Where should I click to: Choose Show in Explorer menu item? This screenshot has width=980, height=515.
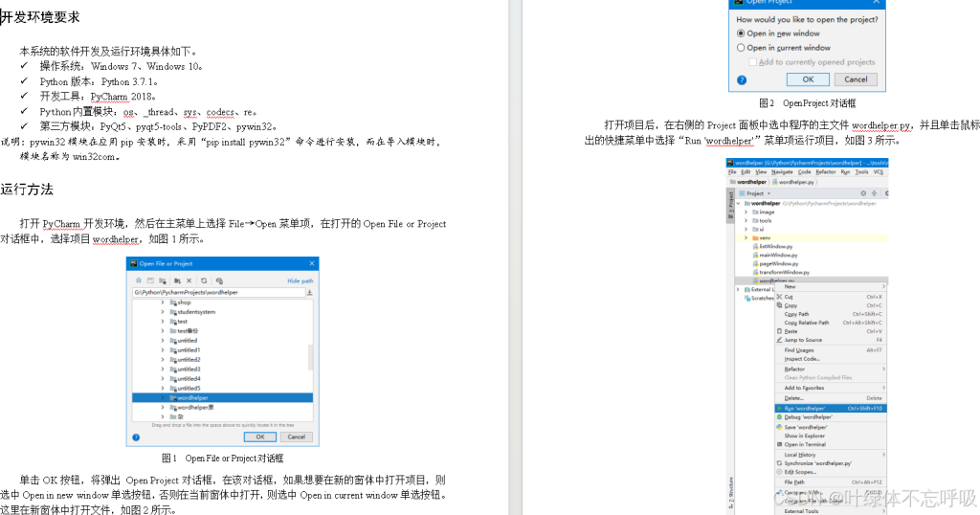830,436
